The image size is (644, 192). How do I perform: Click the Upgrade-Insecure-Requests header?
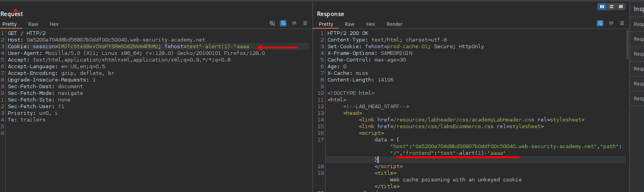pyautogui.click(x=52, y=80)
